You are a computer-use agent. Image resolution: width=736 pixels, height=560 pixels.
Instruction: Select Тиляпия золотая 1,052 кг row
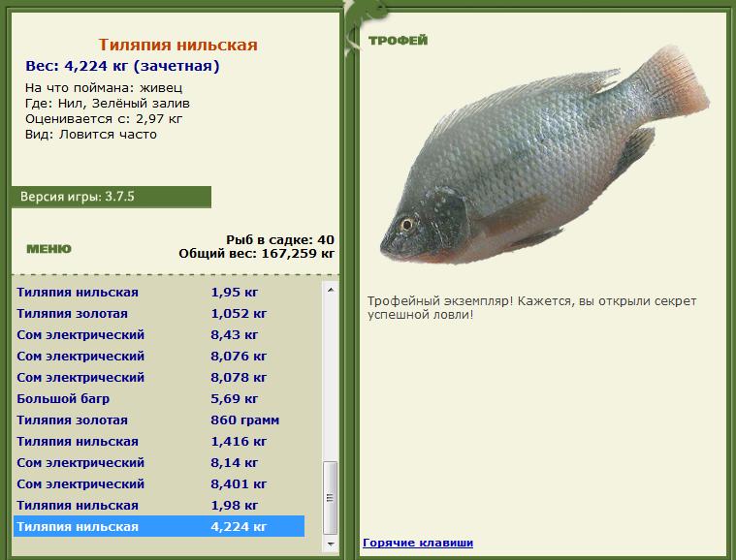(x=159, y=313)
